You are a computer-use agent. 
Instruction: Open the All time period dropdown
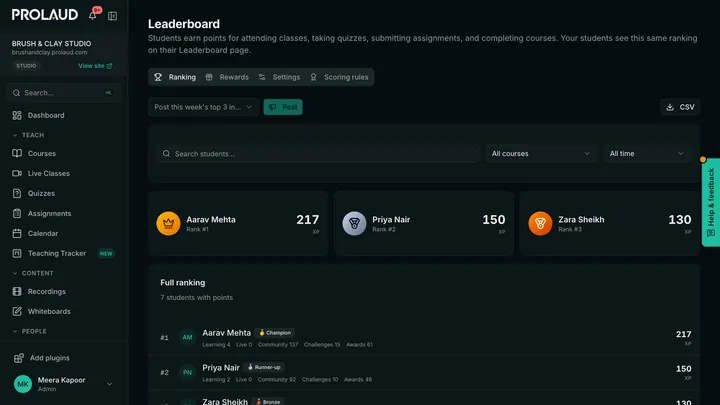[647, 154]
